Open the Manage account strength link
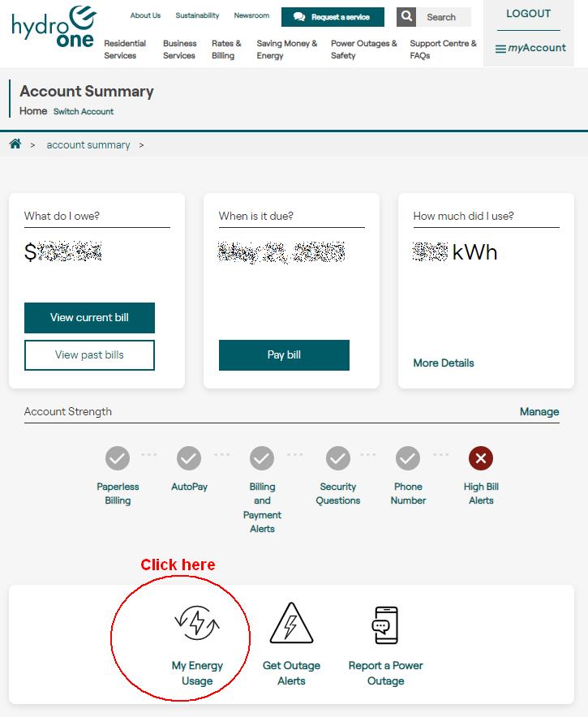The image size is (588, 717). 539,411
